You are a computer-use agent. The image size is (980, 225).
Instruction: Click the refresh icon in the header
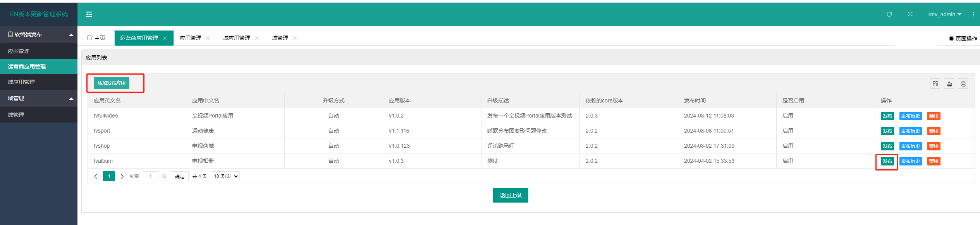(x=889, y=14)
